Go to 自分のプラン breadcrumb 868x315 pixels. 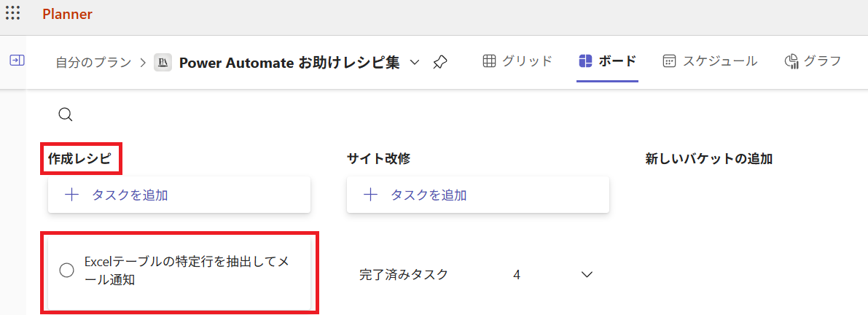pos(93,62)
